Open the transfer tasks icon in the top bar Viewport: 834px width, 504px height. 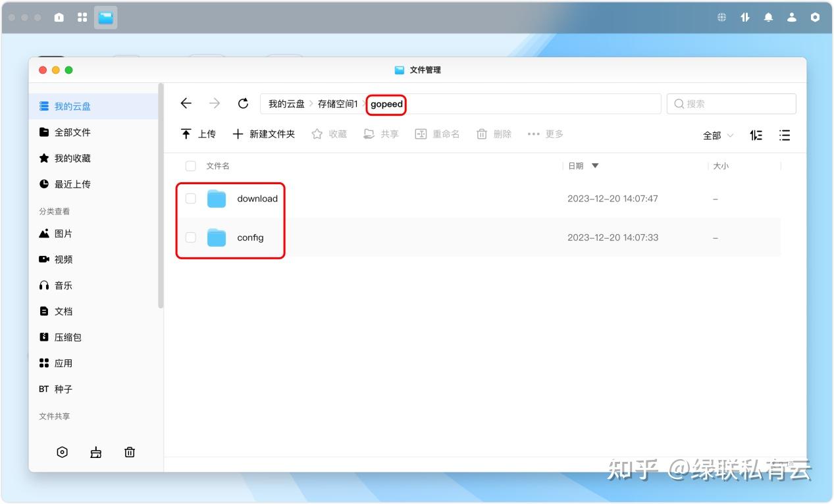click(744, 17)
